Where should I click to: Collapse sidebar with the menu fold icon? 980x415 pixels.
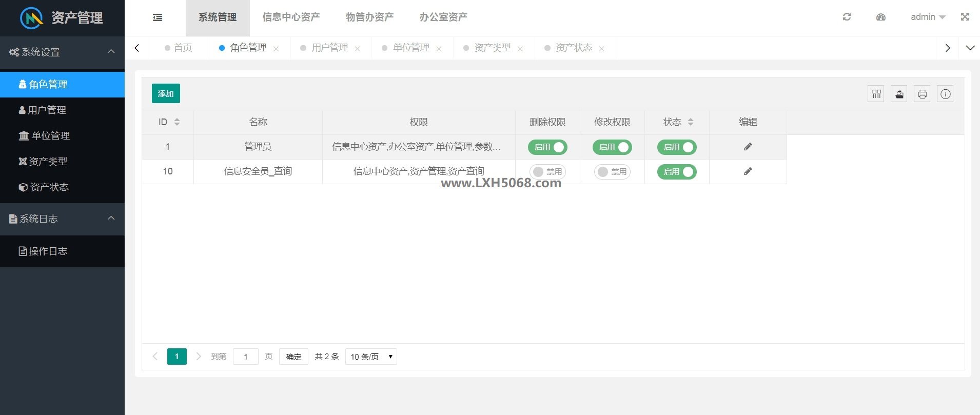(x=158, y=17)
